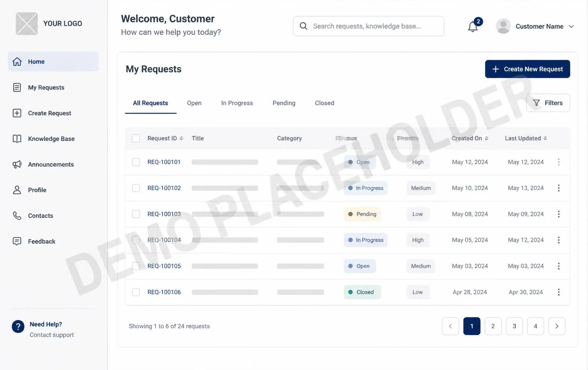
Task: Go to page 3
Action: (x=514, y=326)
